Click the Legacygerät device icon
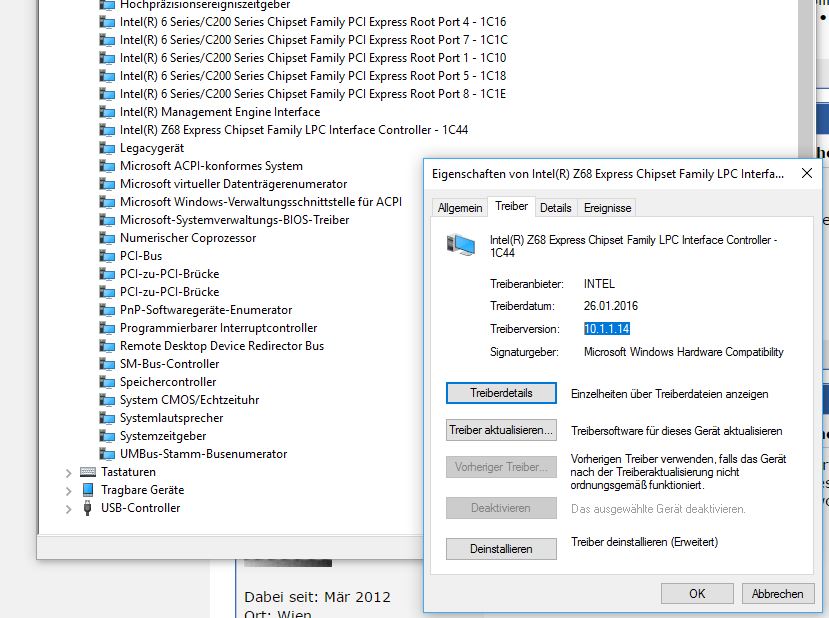829x618 pixels. 107,148
